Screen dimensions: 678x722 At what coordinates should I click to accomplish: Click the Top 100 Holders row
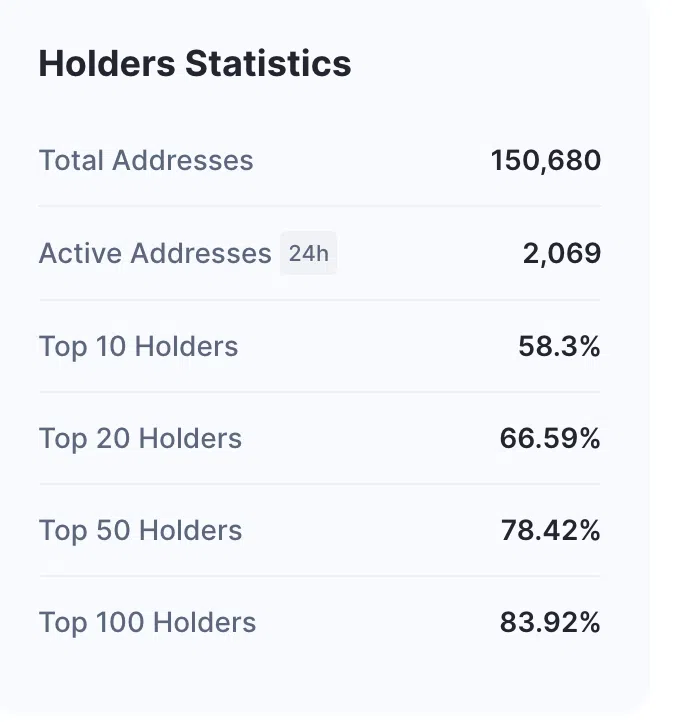click(320, 622)
